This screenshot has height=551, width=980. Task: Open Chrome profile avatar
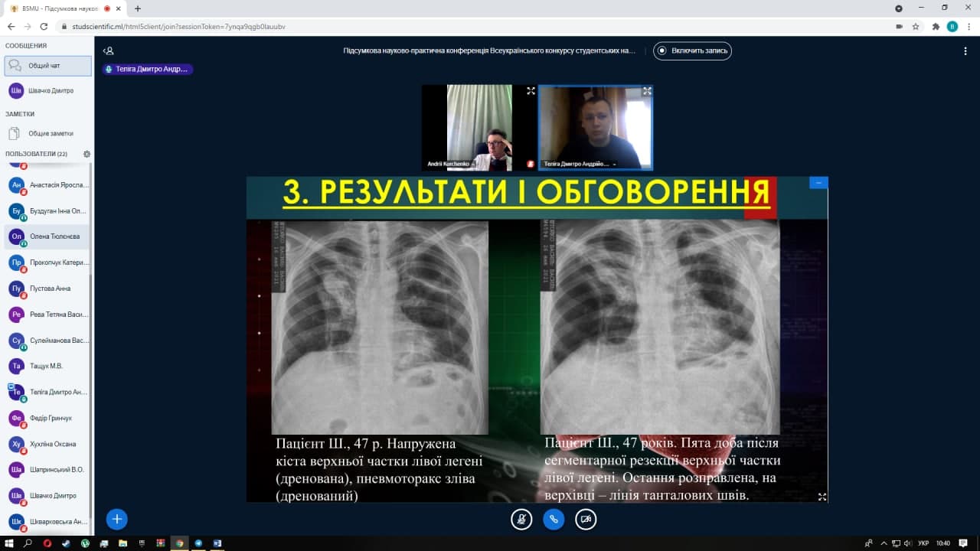(x=952, y=26)
